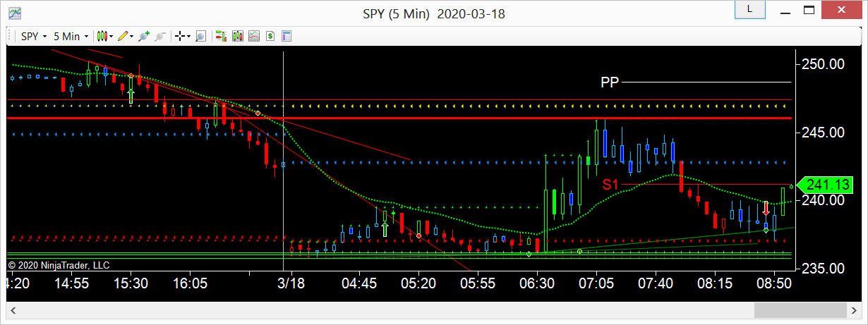
Task: Click the 05:20 time axis label
Action: pyautogui.click(x=419, y=283)
